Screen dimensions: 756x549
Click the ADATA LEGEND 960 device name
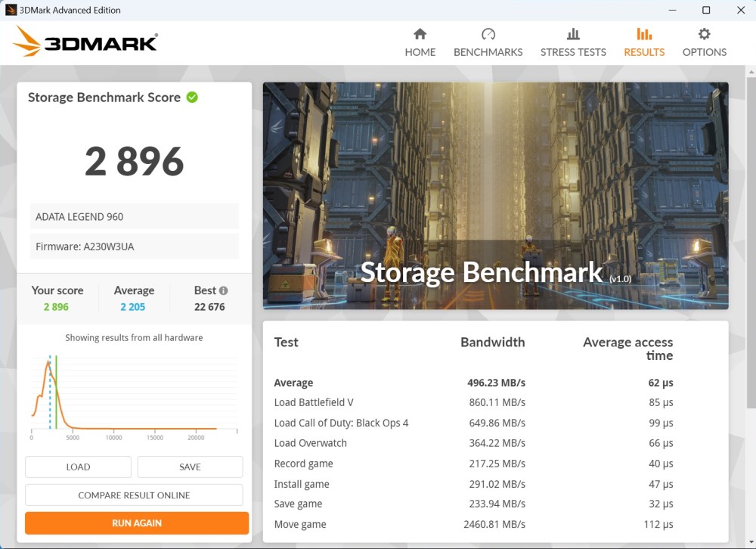79,216
